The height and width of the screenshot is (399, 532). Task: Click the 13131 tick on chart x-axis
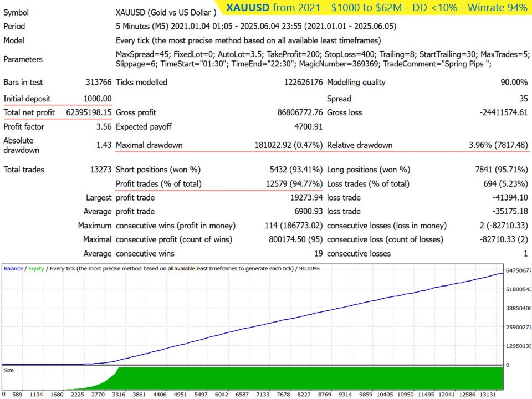tap(488, 395)
